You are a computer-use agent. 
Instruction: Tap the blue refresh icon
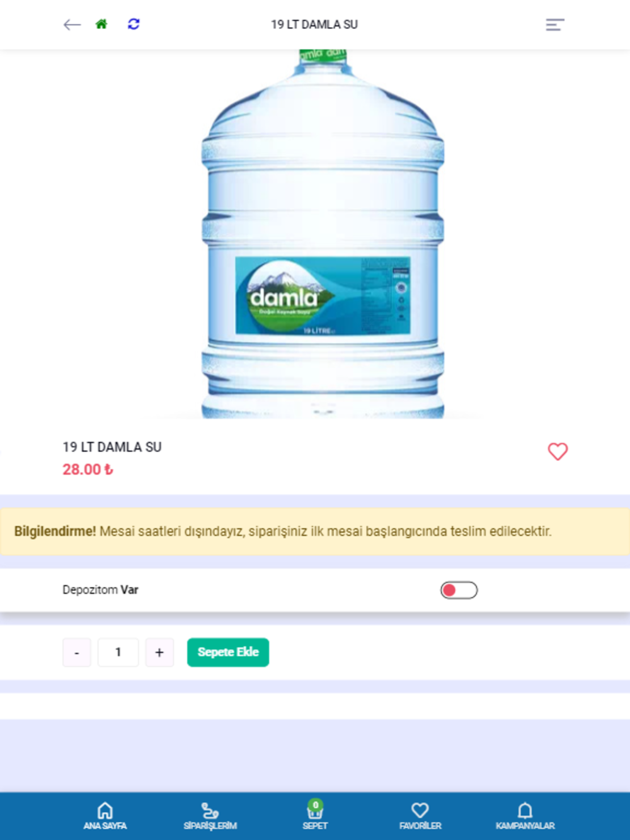click(x=134, y=24)
